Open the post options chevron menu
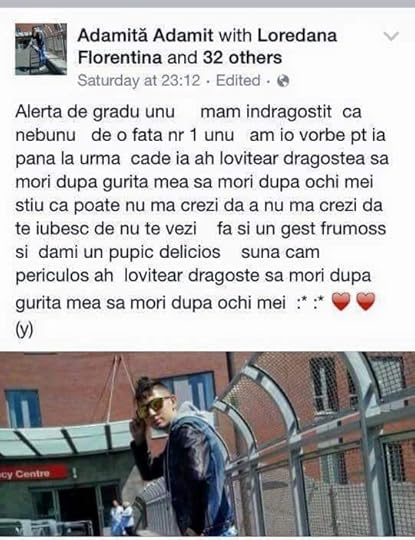 [x=391, y=36]
